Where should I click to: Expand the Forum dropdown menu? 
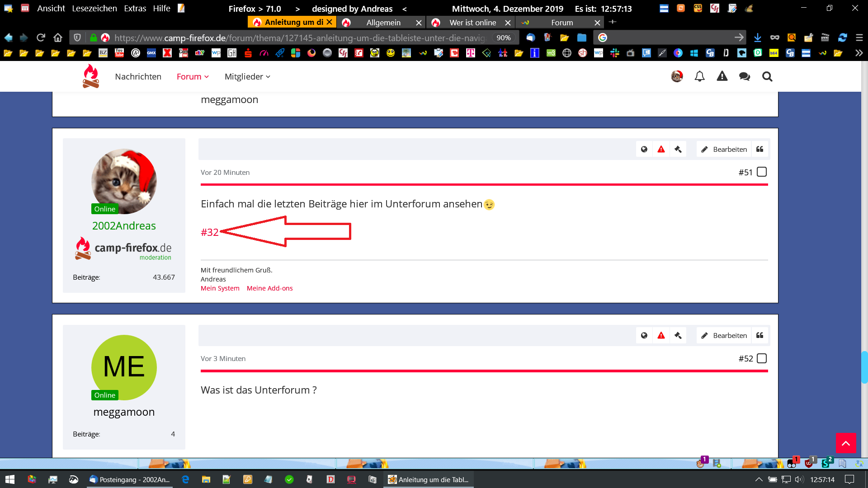click(193, 76)
